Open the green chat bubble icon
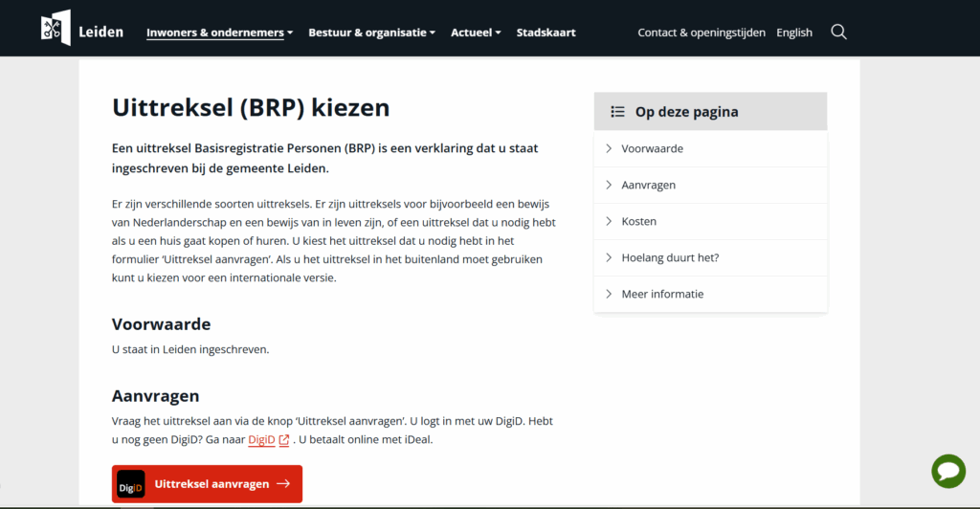Image resolution: width=980 pixels, height=509 pixels. [x=948, y=471]
